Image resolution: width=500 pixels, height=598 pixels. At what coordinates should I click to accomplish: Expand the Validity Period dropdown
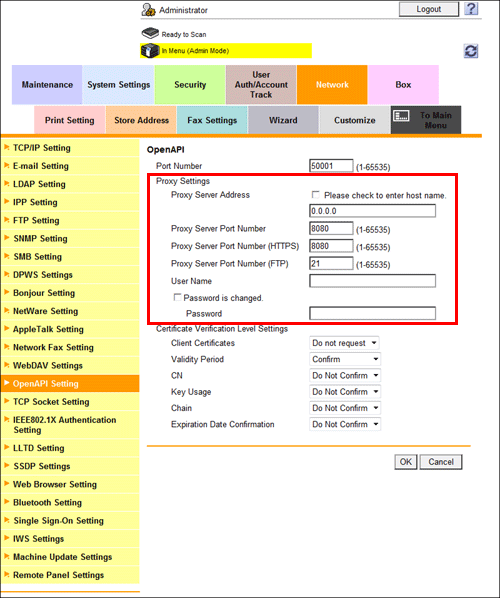[x=345, y=359]
